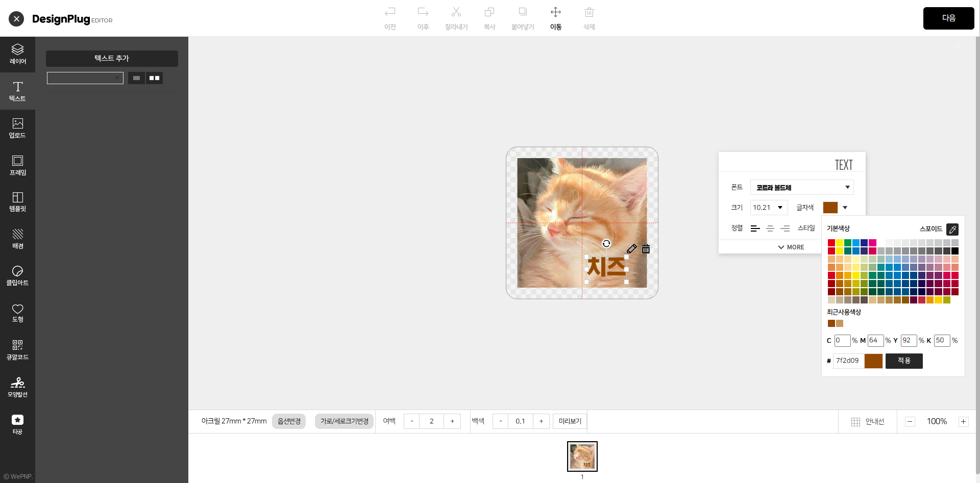The height and width of the screenshot is (483, 980).
Task: Expand the MORE text options
Action: [791, 247]
